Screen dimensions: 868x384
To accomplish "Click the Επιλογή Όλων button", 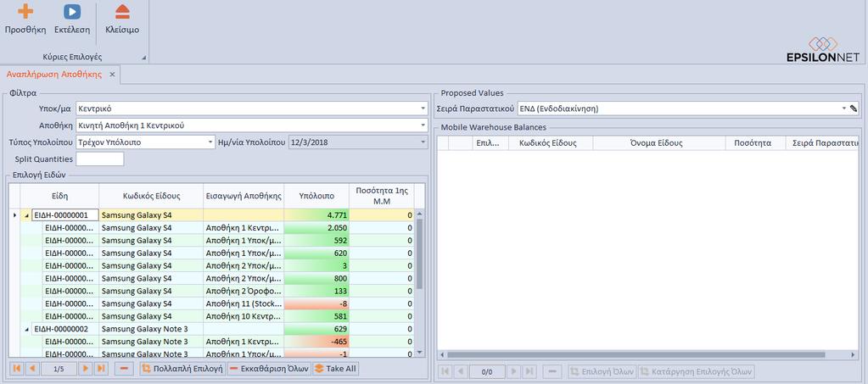I will pos(602,372).
